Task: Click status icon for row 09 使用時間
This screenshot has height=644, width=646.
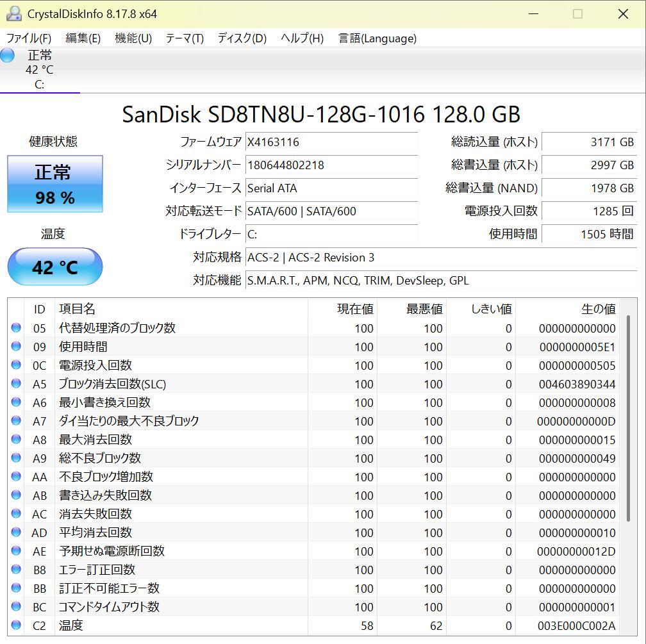Action: pyautogui.click(x=16, y=346)
